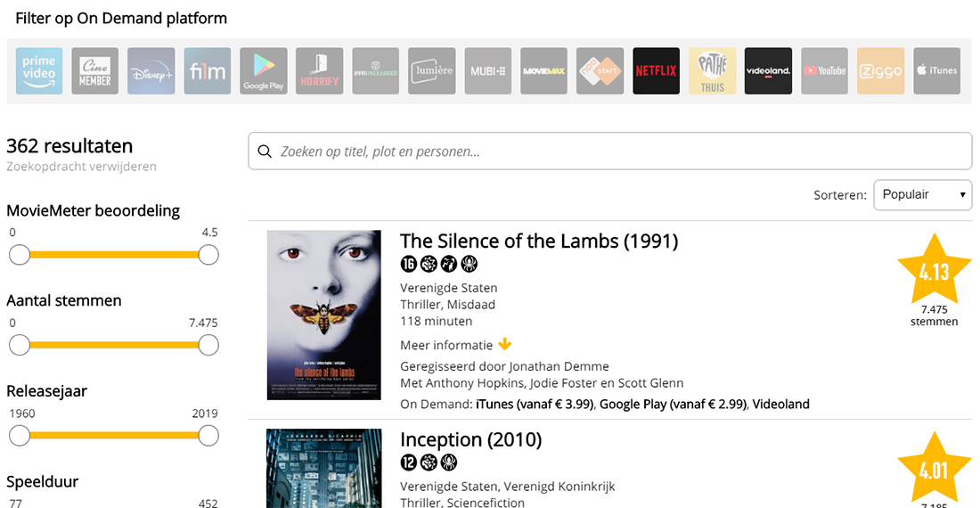Expand Meer informatie for Silence of the Lambs
The width and height of the screenshot is (980, 508).
(x=455, y=345)
